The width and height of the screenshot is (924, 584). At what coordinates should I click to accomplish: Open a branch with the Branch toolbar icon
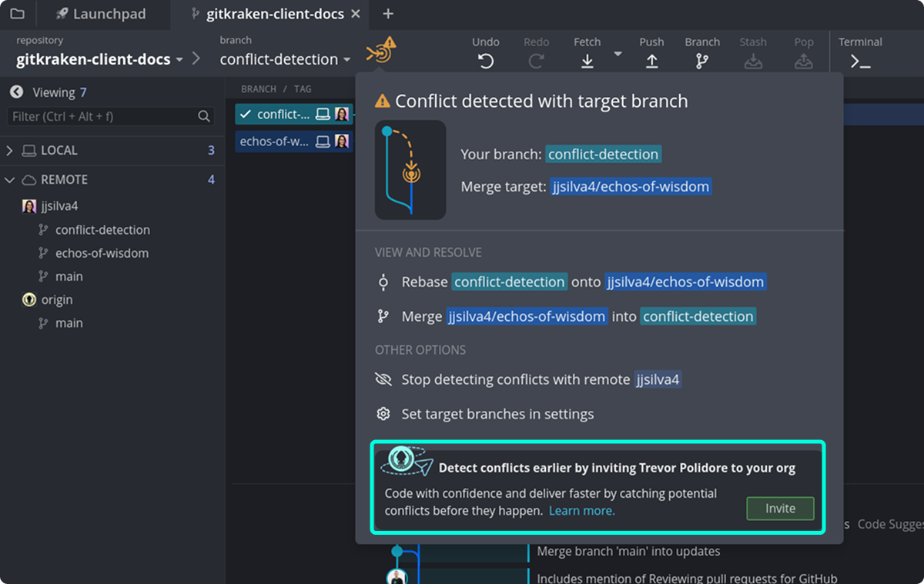click(x=701, y=59)
